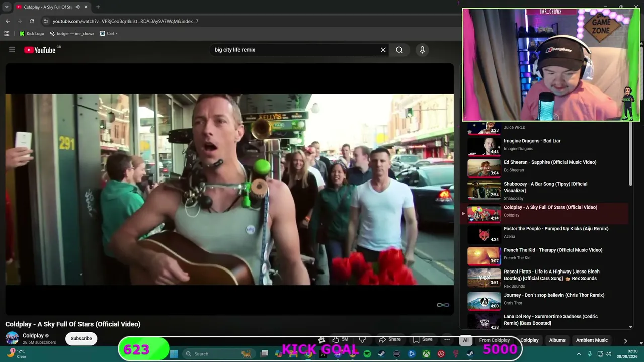
Task: Toggle playlist loop icon on video
Action: click(x=443, y=305)
